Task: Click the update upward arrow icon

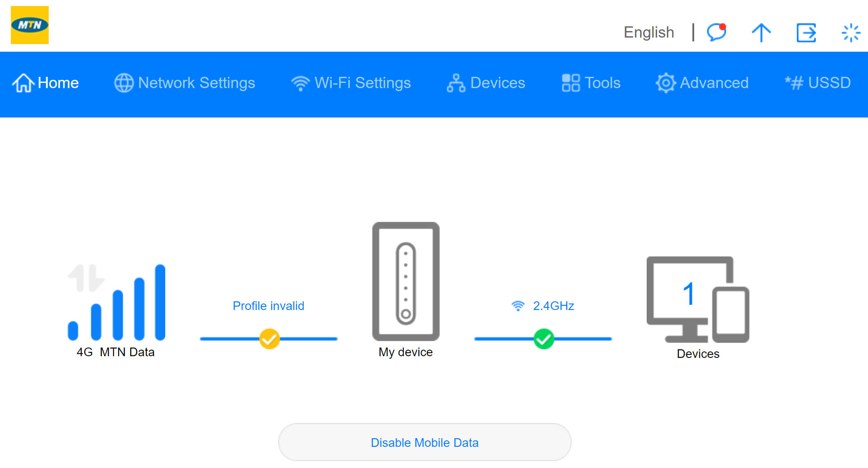Action: pyautogui.click(x=761, y=32)
